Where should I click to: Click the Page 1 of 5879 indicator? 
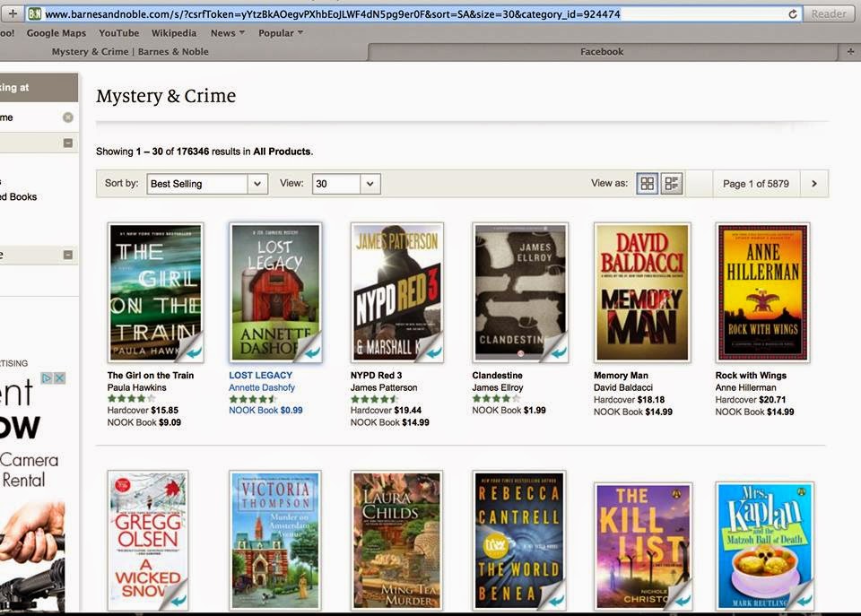pos(755,184)
